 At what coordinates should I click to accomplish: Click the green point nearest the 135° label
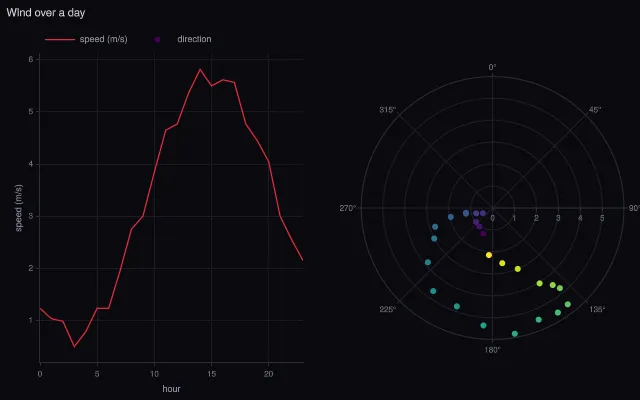567,304
